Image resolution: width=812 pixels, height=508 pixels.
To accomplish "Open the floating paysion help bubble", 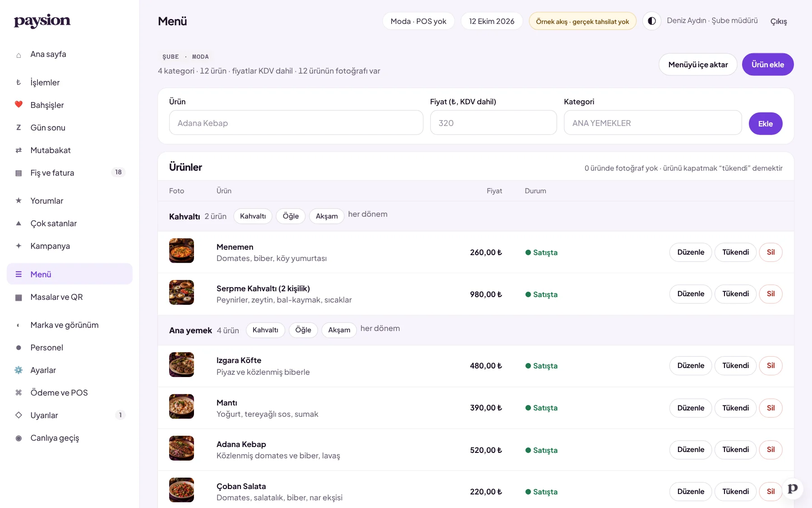I will pos(793,489).
